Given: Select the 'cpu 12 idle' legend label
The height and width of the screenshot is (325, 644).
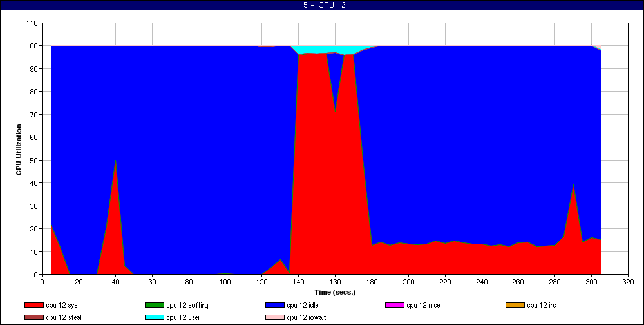Looking at the screenshot, I should tap(302, 305).
